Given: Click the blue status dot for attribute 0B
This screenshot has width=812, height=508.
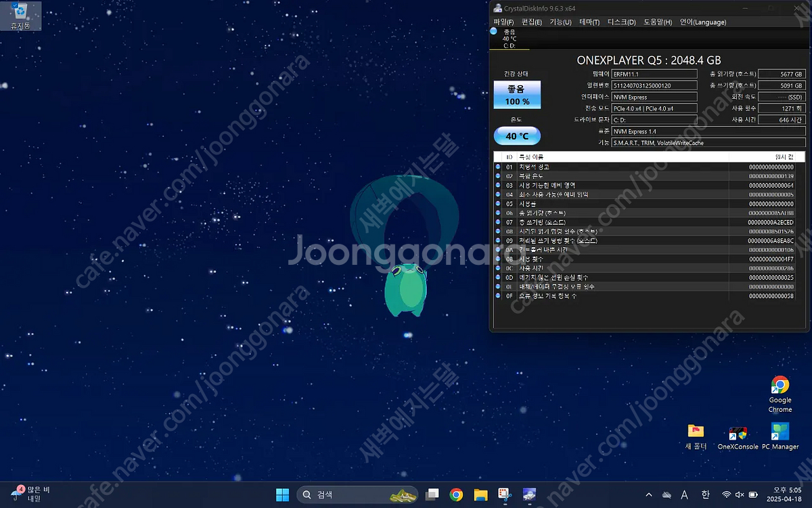Looking at the screenshot, I should pos(498,259).
